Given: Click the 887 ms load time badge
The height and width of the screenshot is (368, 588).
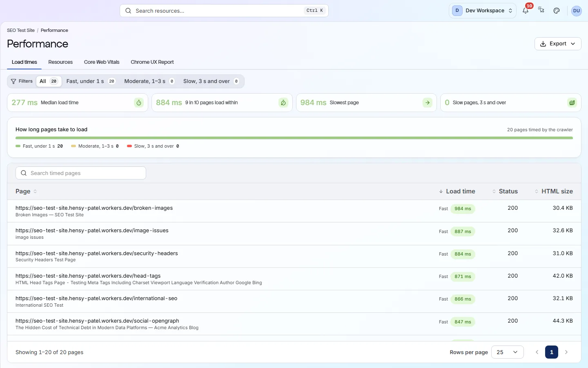Looking at the screenshot, I should coord(463,231).
